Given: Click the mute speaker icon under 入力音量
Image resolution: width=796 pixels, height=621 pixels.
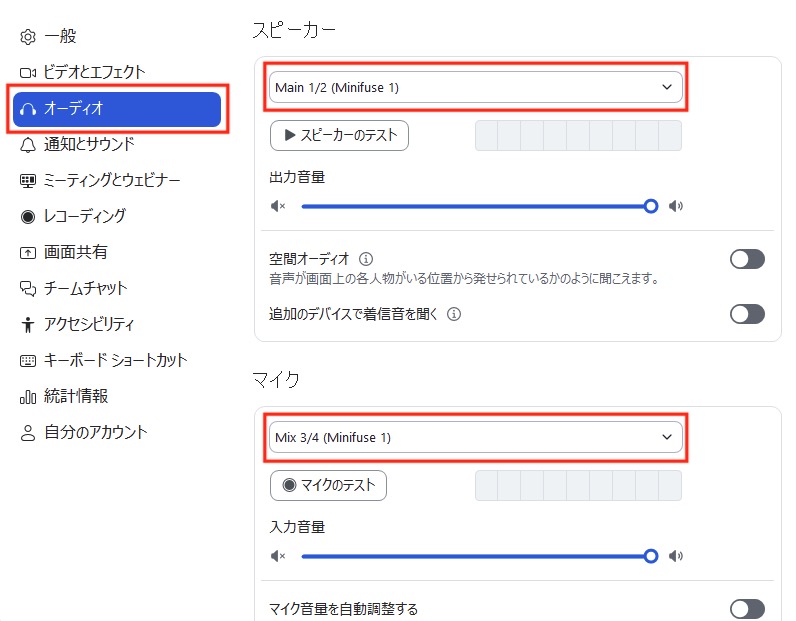Looking at the screenshot, I should pyautogui.click(x=278, y=557).
